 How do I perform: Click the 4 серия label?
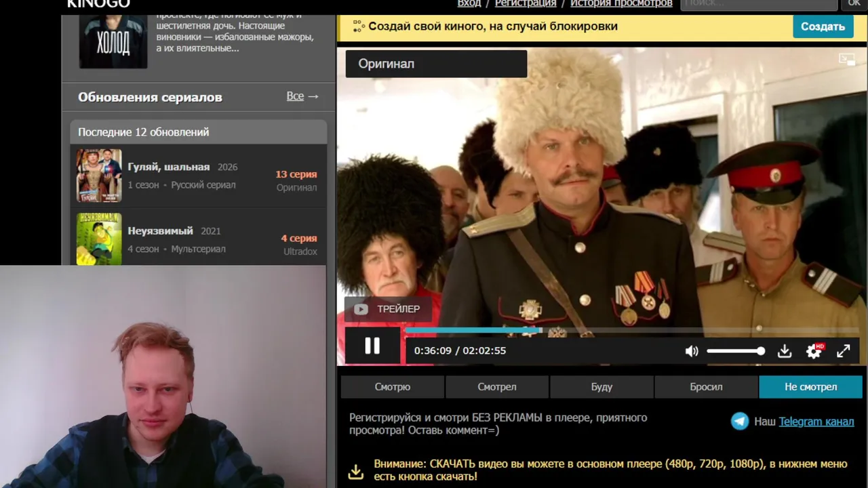(299, 239)
